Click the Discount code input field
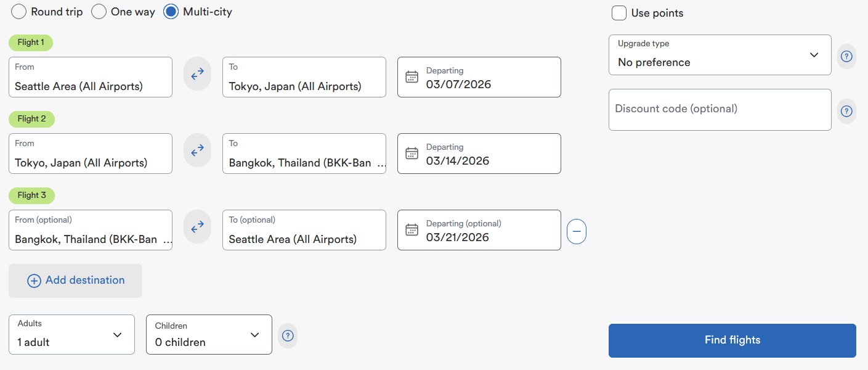The height and width of the screenshot is (370, 868). click(720, 110)
